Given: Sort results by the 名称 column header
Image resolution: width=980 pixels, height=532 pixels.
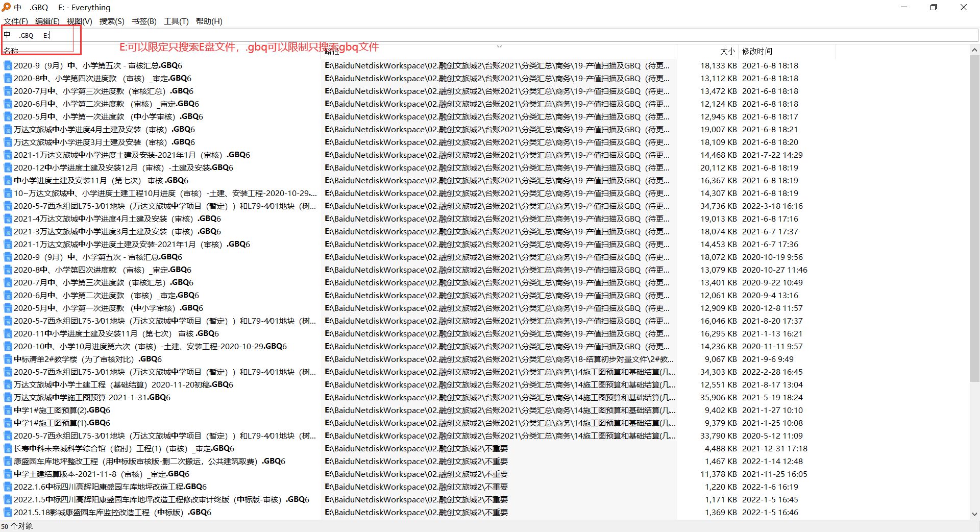Looking at the screenshot, I should (x=161, y=51).
